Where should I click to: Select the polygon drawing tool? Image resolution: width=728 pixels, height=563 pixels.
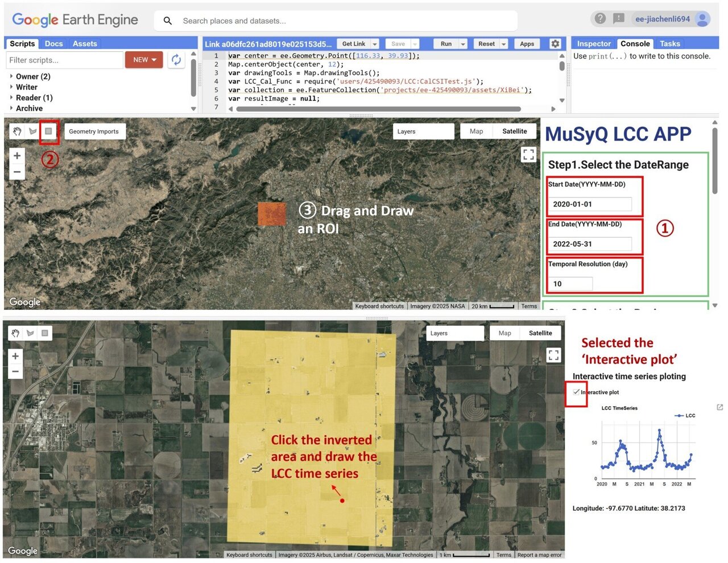[32, 131]
